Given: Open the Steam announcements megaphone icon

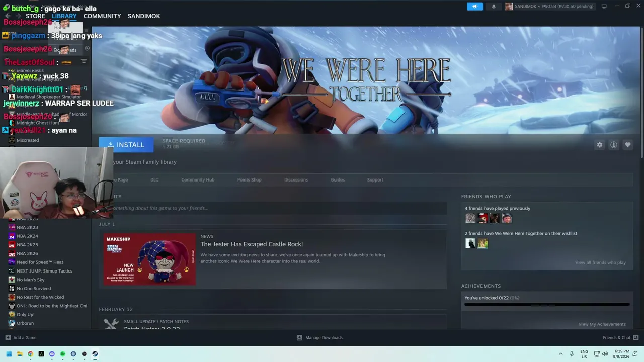Looking at the screenshot, I should click(x=474, y=6).
